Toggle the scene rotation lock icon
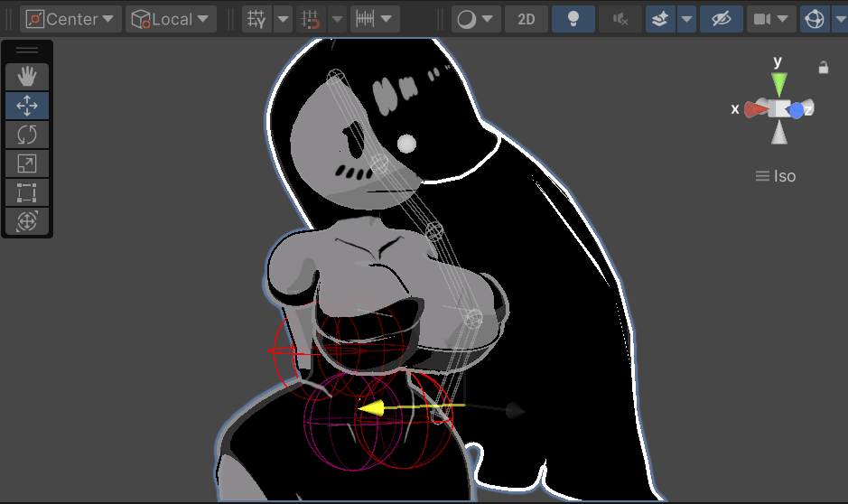The width and height of the screenshot is (848, 504). [823, 68]
